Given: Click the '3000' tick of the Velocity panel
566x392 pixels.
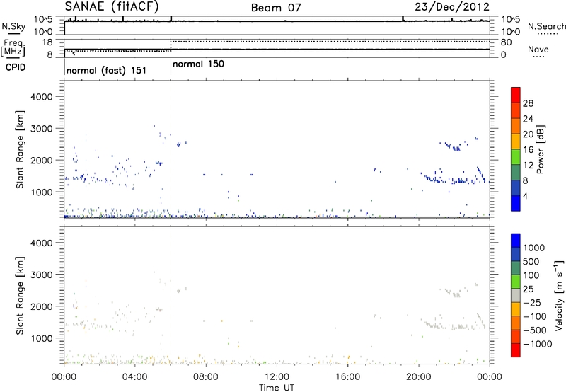Looking at the screenshot, I should tap(41, 275).
